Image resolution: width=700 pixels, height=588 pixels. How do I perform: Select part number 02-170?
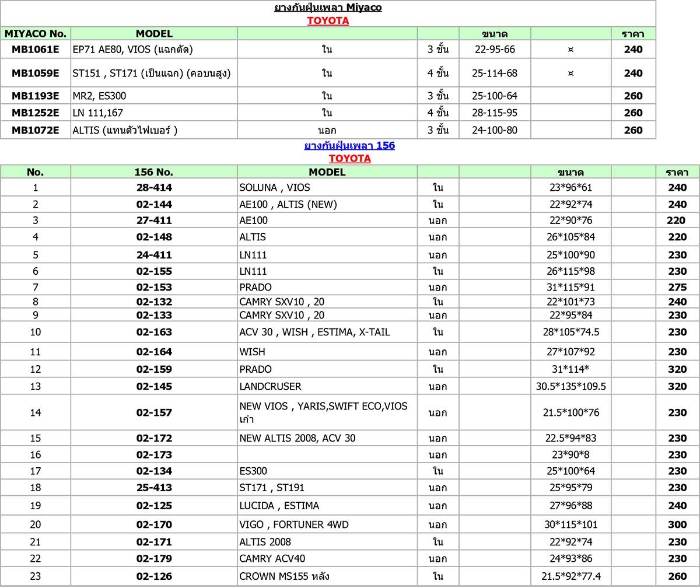pyautogui.click(x=154, y=524)
